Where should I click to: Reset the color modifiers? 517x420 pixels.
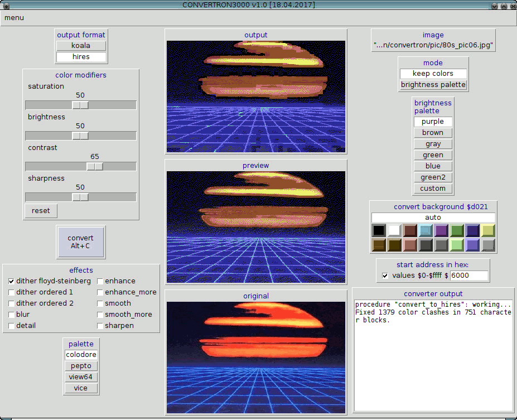pos(41,211)
